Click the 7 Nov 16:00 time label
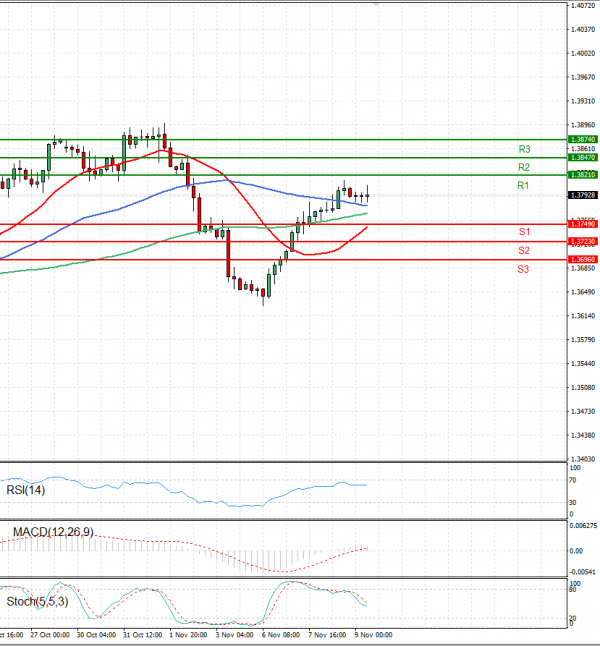 327,635
